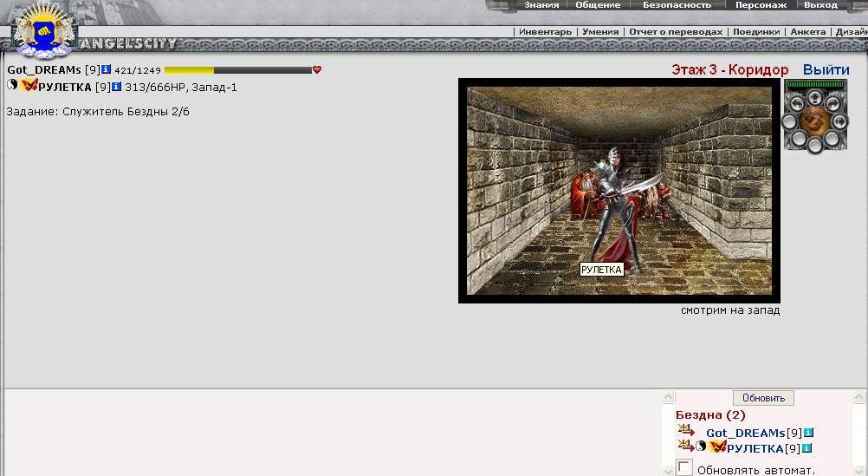Open Отчет о переводах link
Screen dimensions: 868x476
point(676,32)
